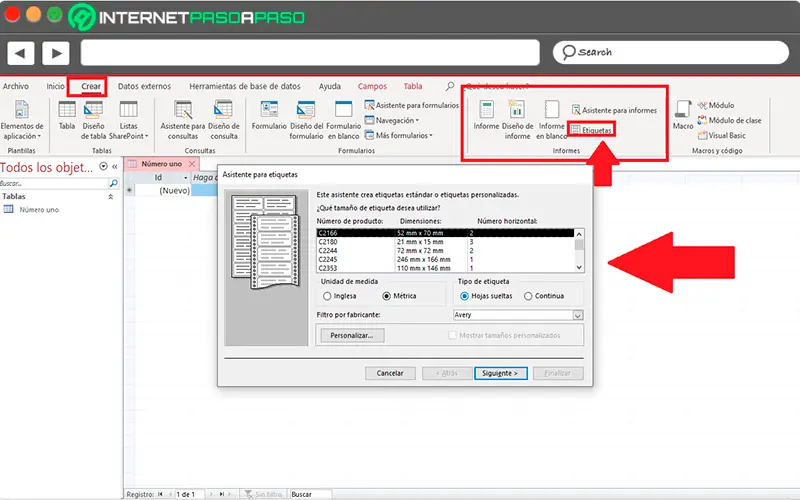Image resolution: width=800 pixels, height=500 pixels.
Task: Click the Atrás button
Action: pyautogui.click(x=447, y=373)
